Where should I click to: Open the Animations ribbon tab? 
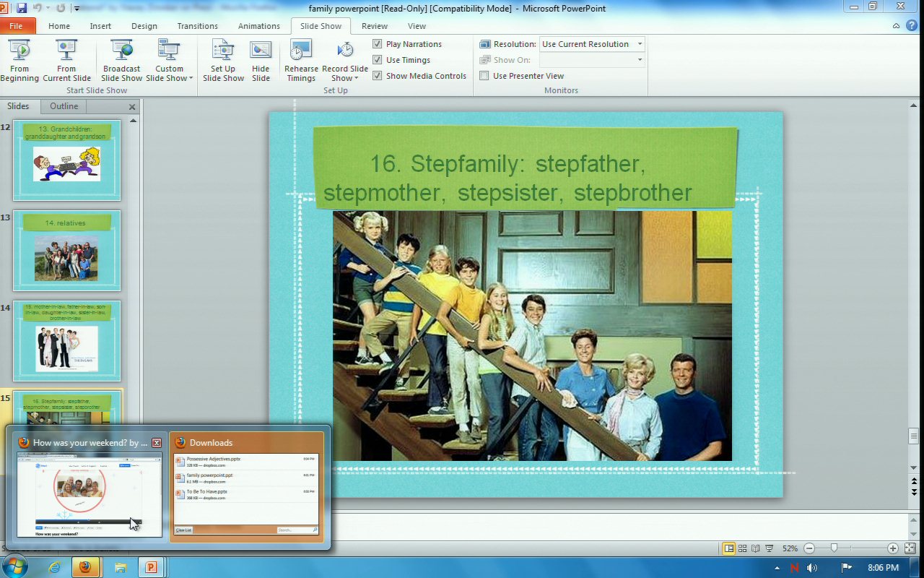click(x=258, y=26)
